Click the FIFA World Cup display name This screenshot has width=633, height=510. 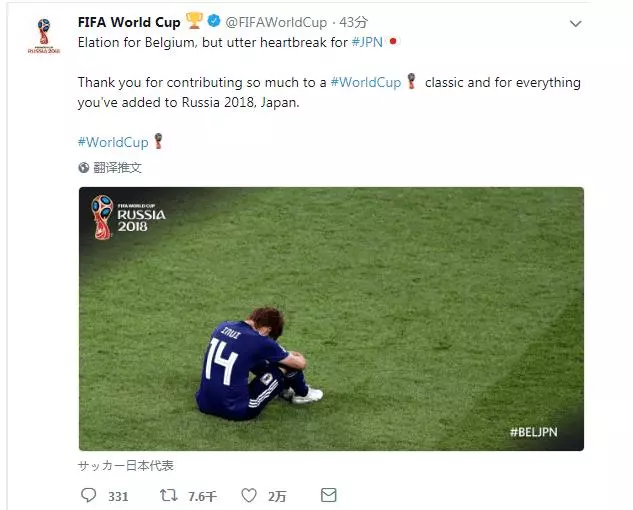coord(129,22)
